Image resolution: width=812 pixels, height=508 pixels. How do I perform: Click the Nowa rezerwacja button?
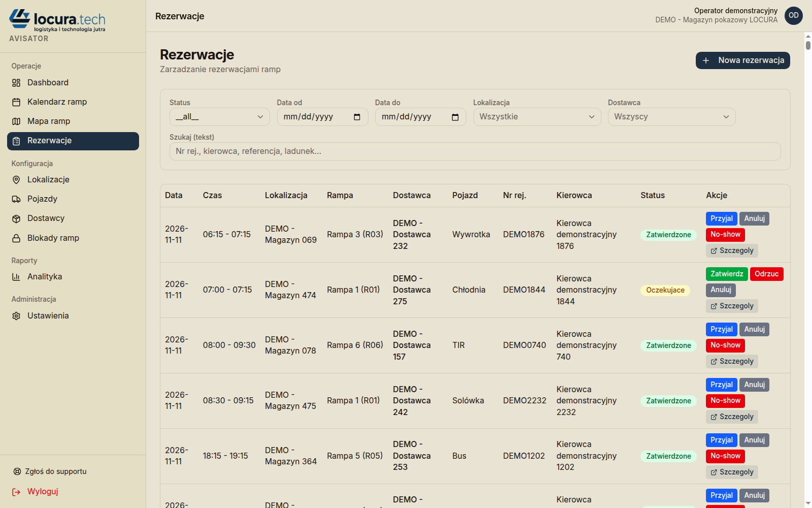[742, 60]
